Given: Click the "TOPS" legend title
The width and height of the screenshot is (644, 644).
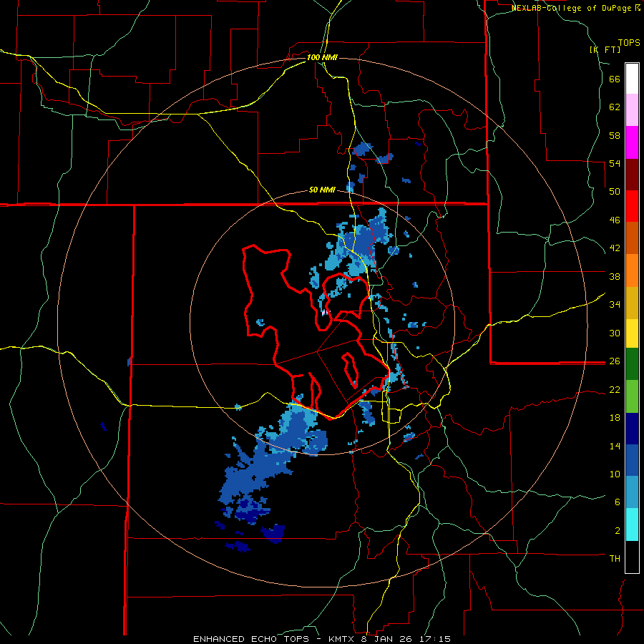Looking at the screenshot, I should coord(629,43).
